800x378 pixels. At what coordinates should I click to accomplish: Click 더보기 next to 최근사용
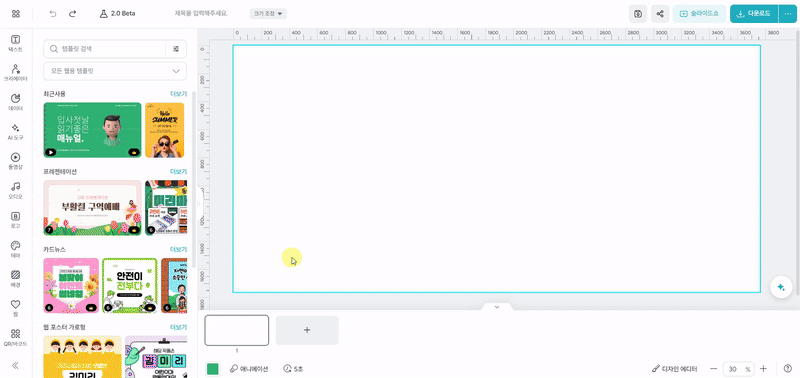178,94
